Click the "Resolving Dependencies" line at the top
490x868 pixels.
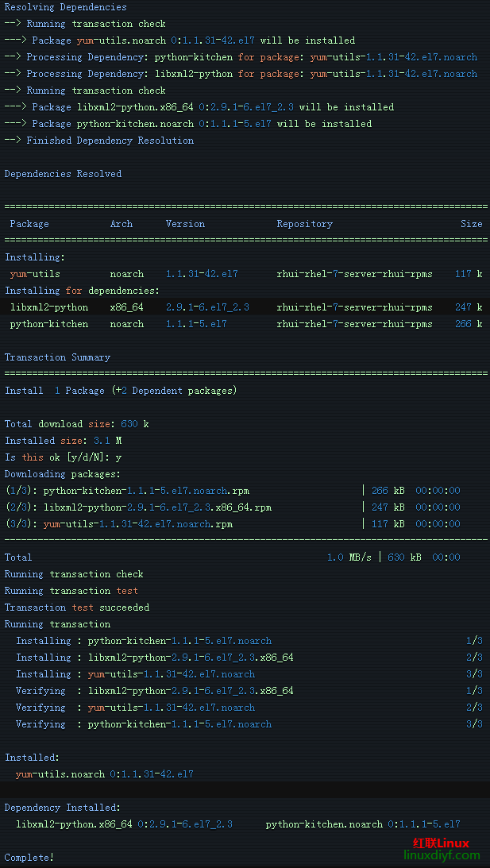(65, 7)
